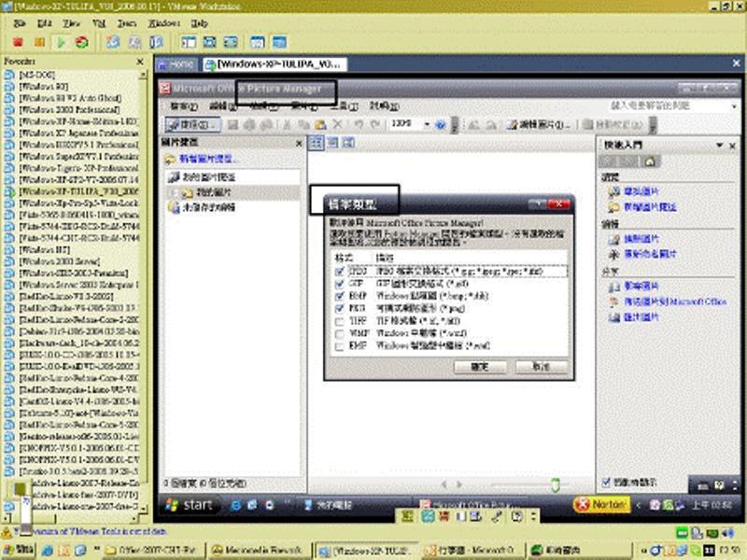The width and height of the screenshot is (747, 560).
Task: Toggle the sidebar view icon in VMware toolbar
Action: (x=189, y=42)
